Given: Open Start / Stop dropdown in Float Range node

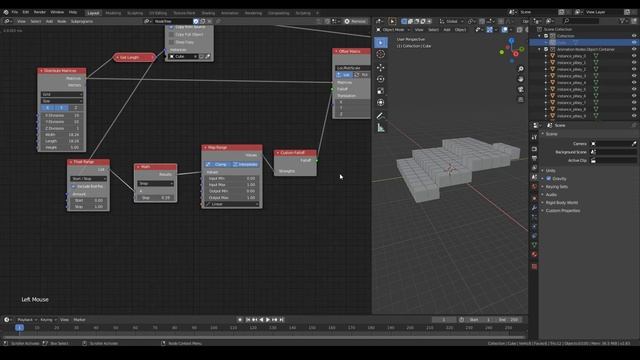Looking at the screenshot, I should (x=89, y=179).
